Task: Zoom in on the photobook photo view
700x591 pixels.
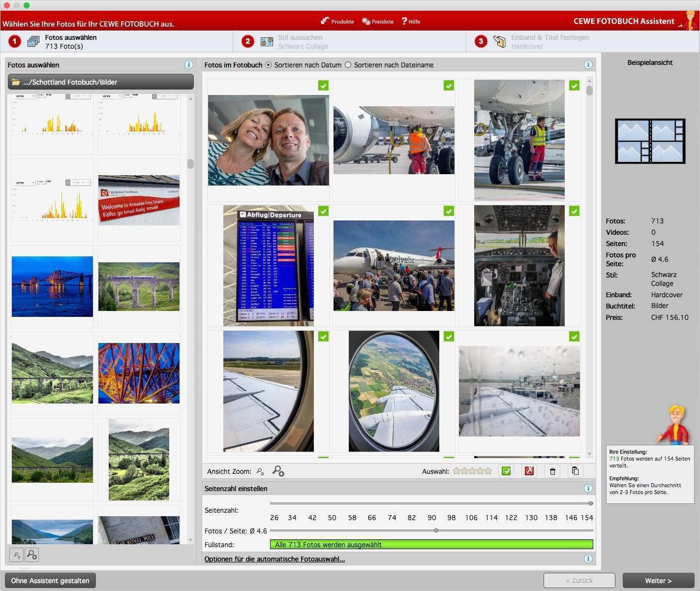Action: point(278,471)
